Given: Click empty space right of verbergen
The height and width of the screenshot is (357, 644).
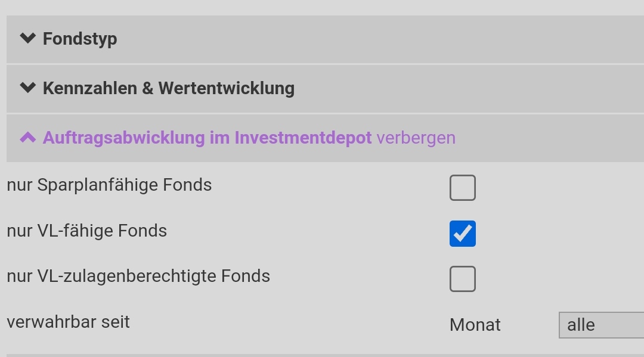Looking at the screenshot, I should (x=549, y=138).
